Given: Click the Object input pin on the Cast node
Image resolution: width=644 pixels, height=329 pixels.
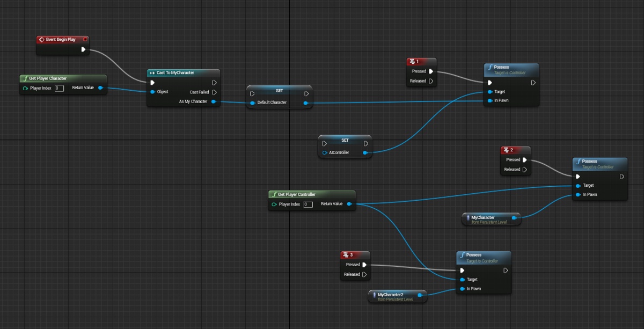Looking at the screenshot, I should coord(153,92).
